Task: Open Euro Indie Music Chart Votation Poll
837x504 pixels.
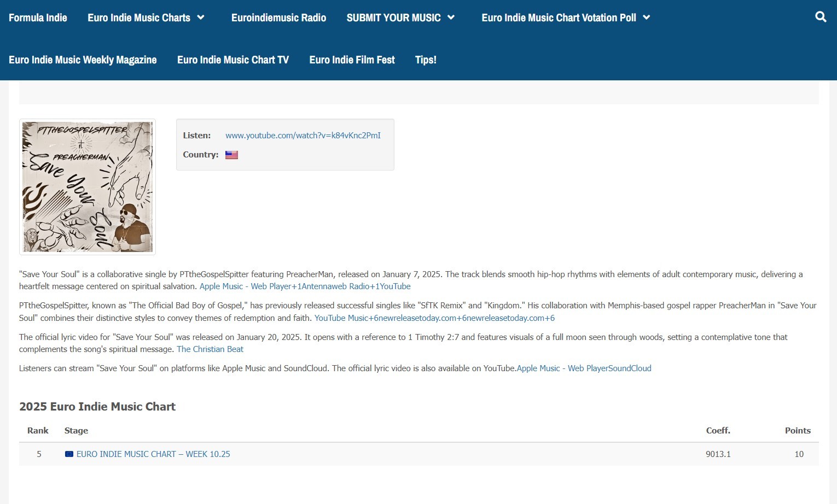Action: pyautogui.click(x=559, y=17)
